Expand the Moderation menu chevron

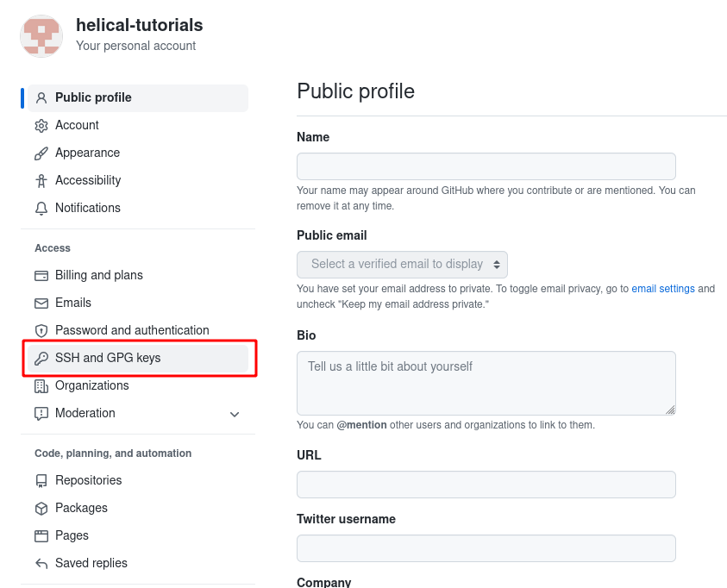click(x=235, y=414)
